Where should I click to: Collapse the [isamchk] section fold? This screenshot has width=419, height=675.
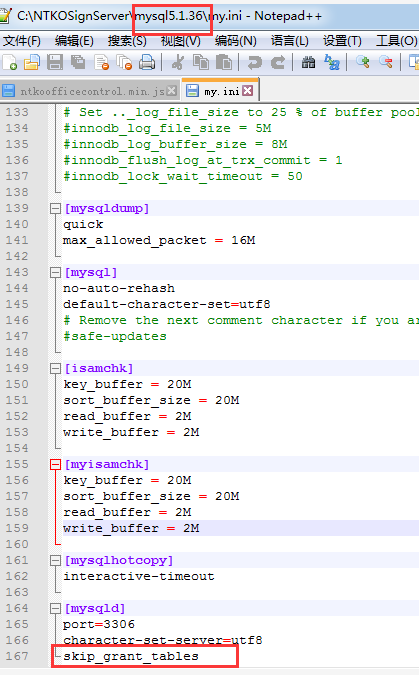click(x=55, y=368)
